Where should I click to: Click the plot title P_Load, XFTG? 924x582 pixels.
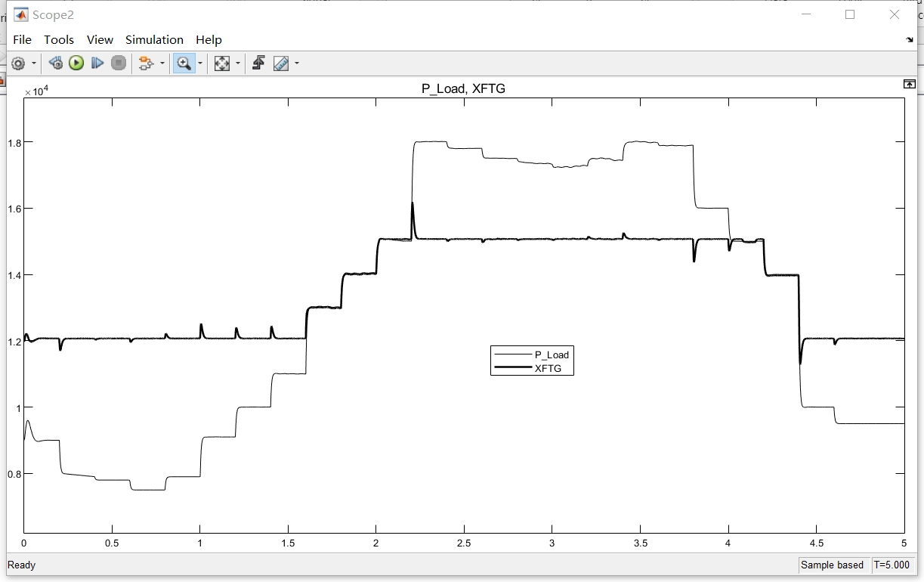463,88
